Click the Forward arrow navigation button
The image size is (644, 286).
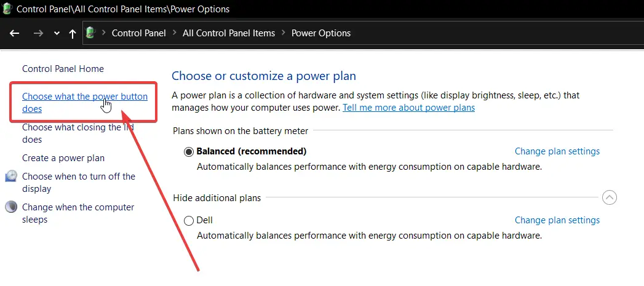point(38,33)
